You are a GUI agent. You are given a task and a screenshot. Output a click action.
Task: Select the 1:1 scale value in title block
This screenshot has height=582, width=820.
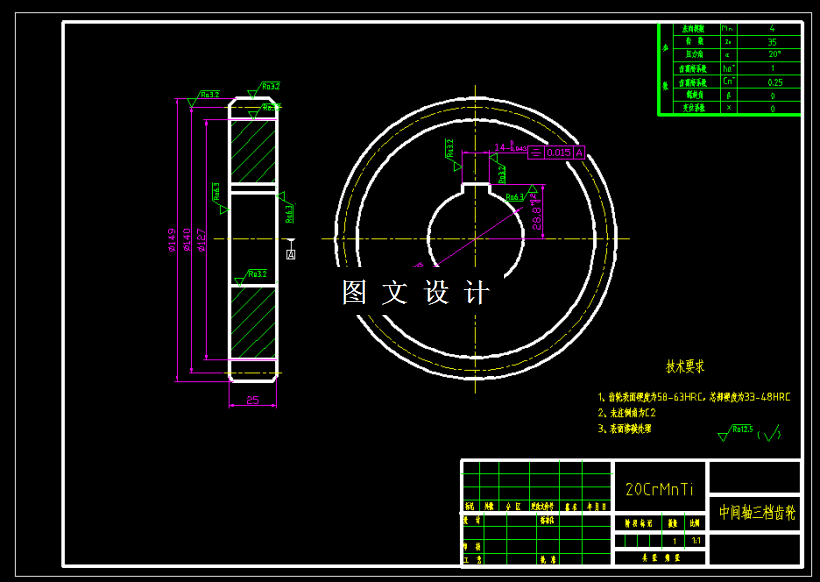click(696, 541)
